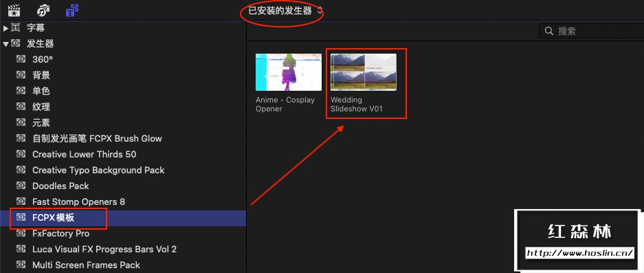Select the 纹理 generator category
The height and width of the screenshot is (273, 644).
pyautogui.click(x=123, y=107)
